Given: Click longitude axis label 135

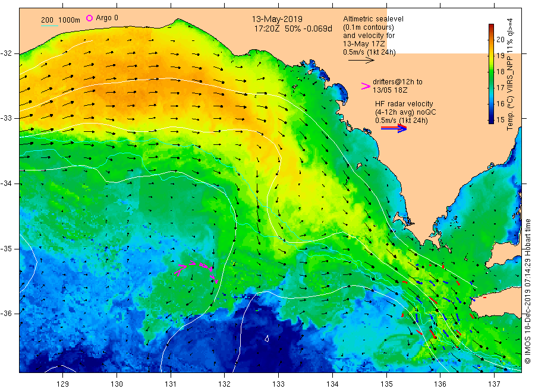Looking at the screenshot, I should click(386, 384).
